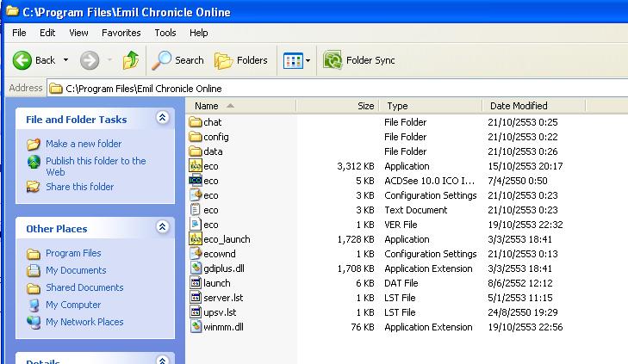Select the winmm.dll file name
This screenshot has width=628, height=364.
223,327
